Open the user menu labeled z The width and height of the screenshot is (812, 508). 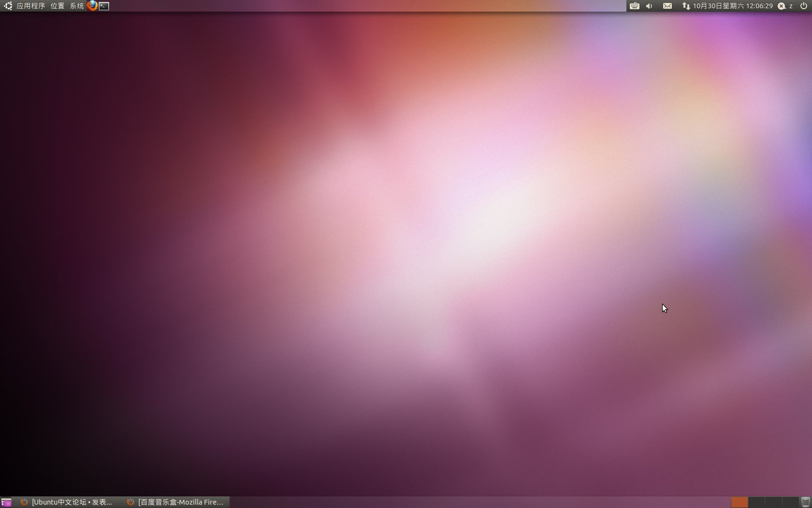pyautogui.click(x=791, y=6)
